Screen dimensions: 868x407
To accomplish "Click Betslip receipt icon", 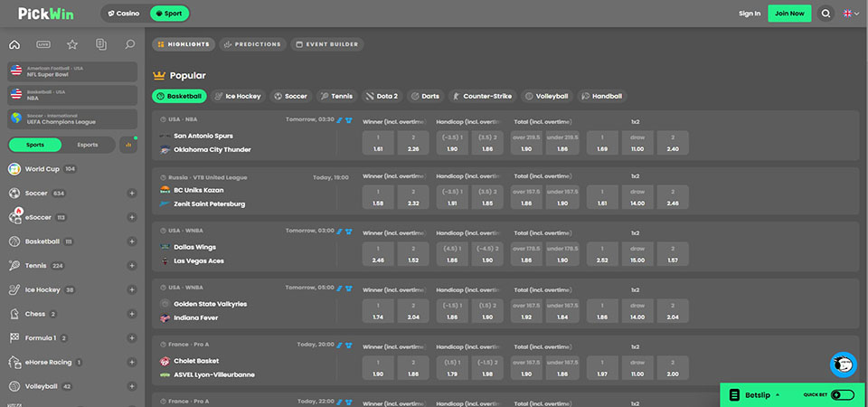I will point(734,395).
